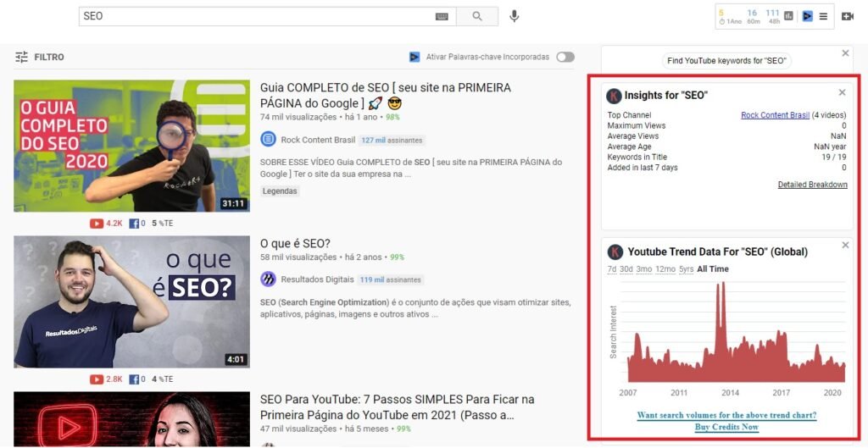868x448 pixels.
Task: Click Find YouTube keywords for SEO button
Action: [726, 61]
